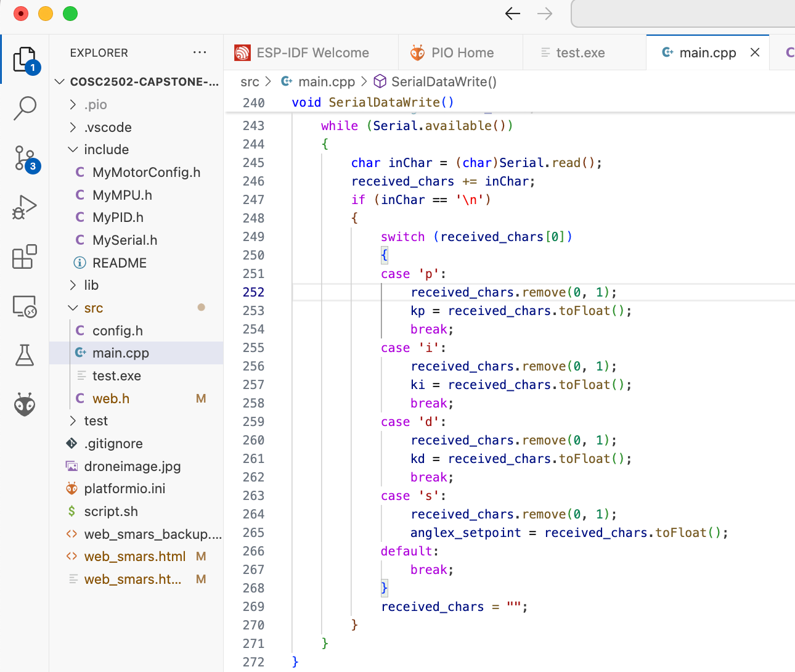Open the Explorer view in activity bar
The image size is (795, 672).
pos(25,60)
